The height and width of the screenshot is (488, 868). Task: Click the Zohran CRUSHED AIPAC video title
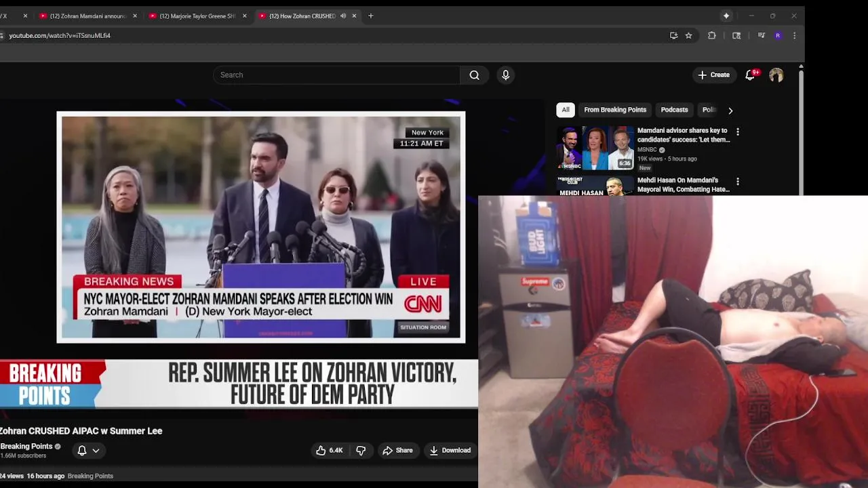coord(81,431)
